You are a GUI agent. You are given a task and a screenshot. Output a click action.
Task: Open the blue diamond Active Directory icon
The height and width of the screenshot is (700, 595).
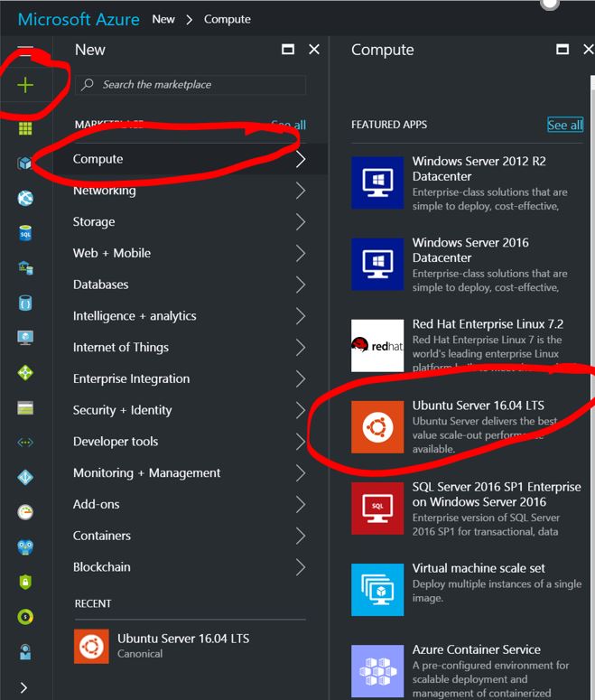click(25, 477)
